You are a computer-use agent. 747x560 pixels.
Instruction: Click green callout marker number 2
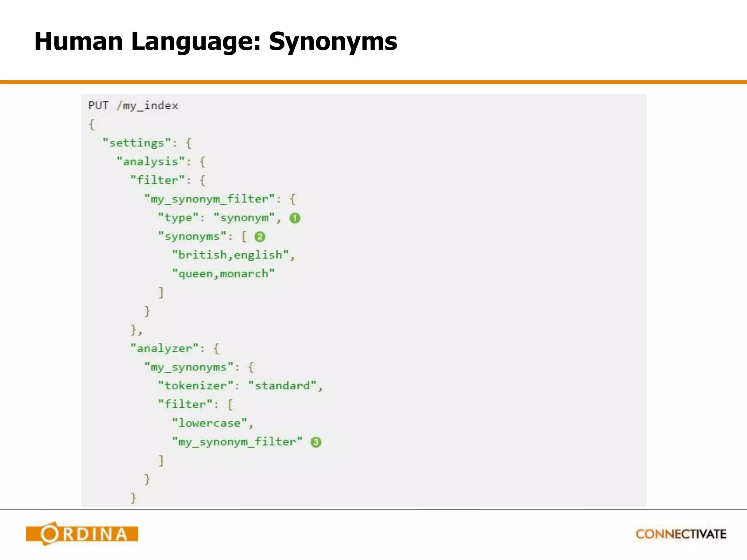260,237
